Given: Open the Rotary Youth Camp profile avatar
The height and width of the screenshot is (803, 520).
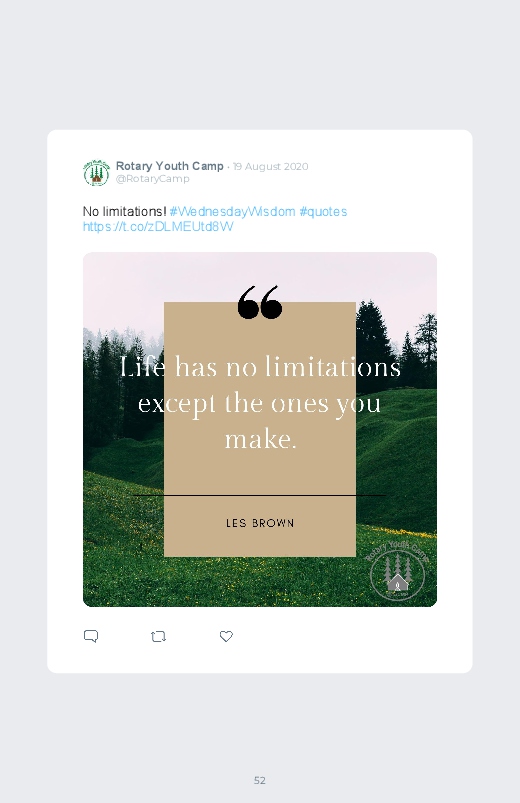Looking at the screenshot, I should pyautogui.click(x=96, y=173).
